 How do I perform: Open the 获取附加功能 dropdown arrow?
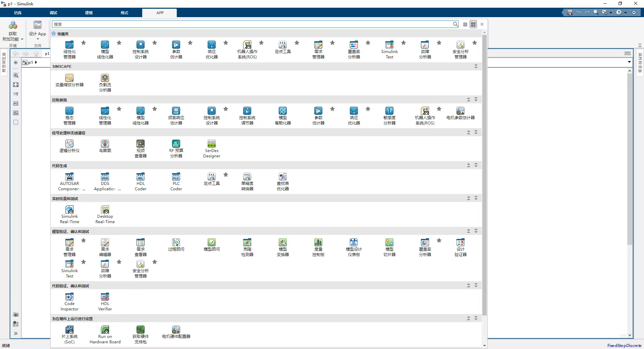tap(22, 39)
